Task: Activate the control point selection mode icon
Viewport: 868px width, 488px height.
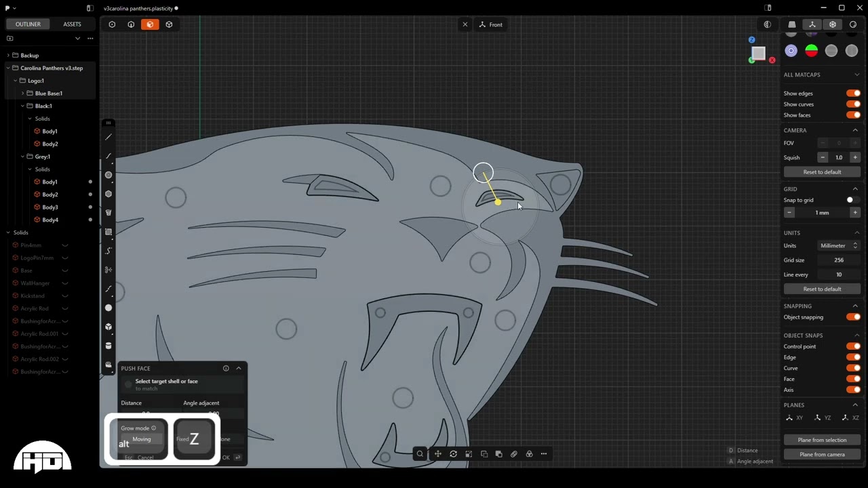Action: click(x=112, y=24)
